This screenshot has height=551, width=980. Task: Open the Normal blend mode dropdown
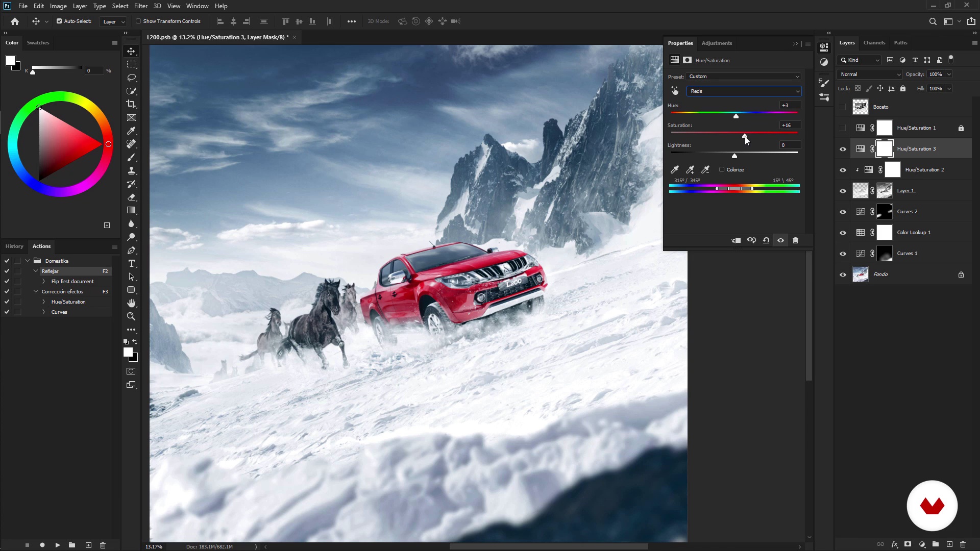click(x=870, y=74)
